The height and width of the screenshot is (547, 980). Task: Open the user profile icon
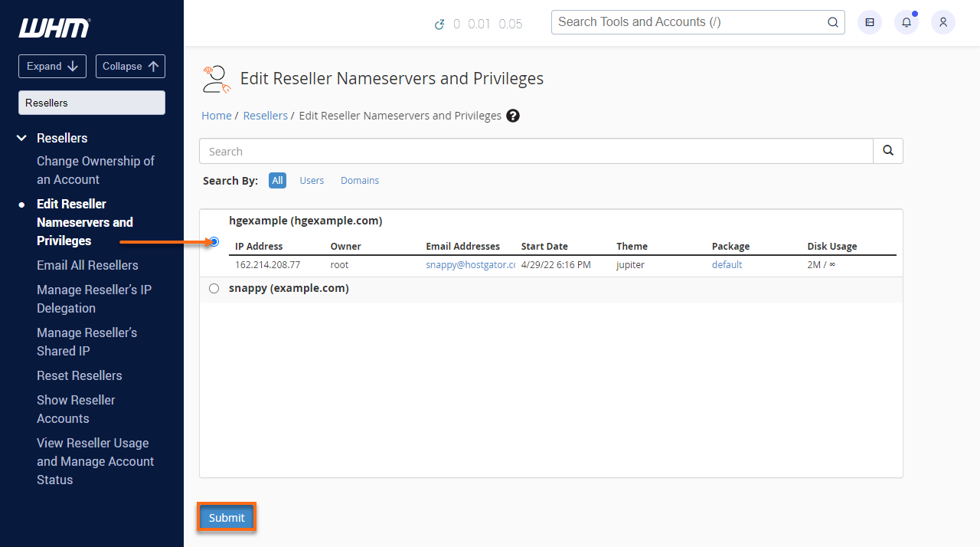pyautogui.click(x=942, y=22)
